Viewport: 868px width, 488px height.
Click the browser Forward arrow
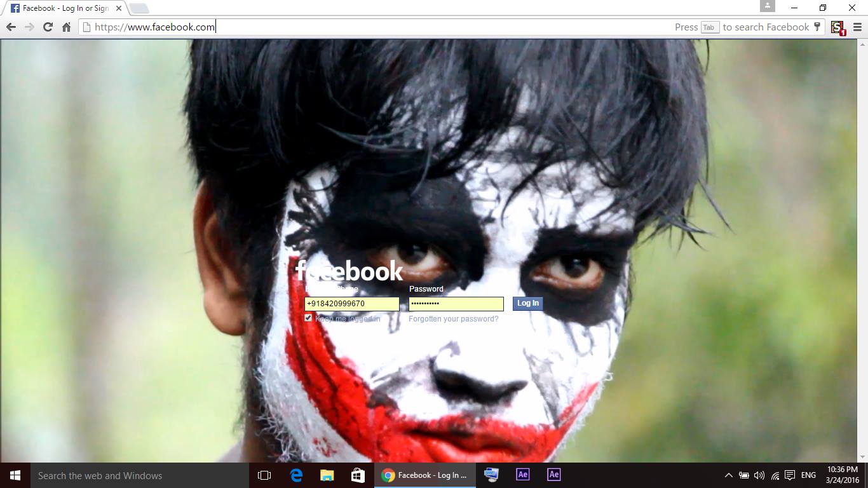[x=29, y=27]
